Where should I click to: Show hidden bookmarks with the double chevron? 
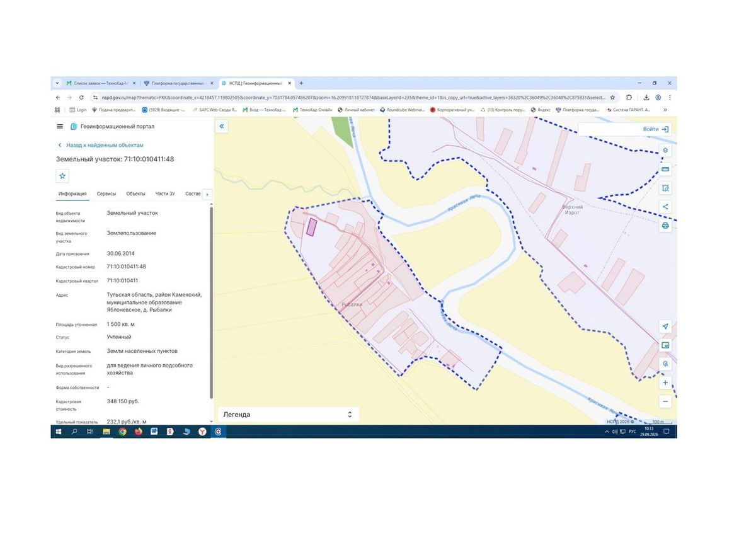665,110
